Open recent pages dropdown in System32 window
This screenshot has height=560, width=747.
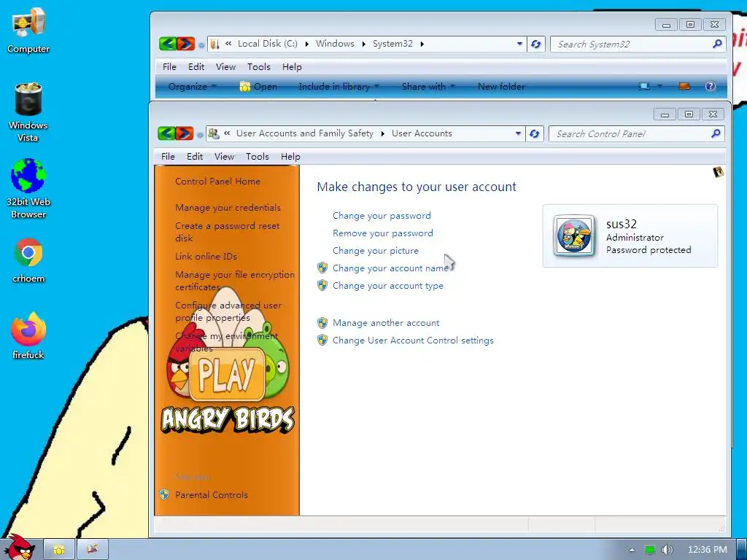click(x=201, y=46)
